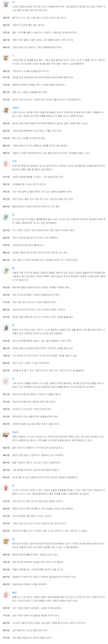Select the 48년생 fortune row
This screenshot has height=644, width=108.
tap(54, 18)
